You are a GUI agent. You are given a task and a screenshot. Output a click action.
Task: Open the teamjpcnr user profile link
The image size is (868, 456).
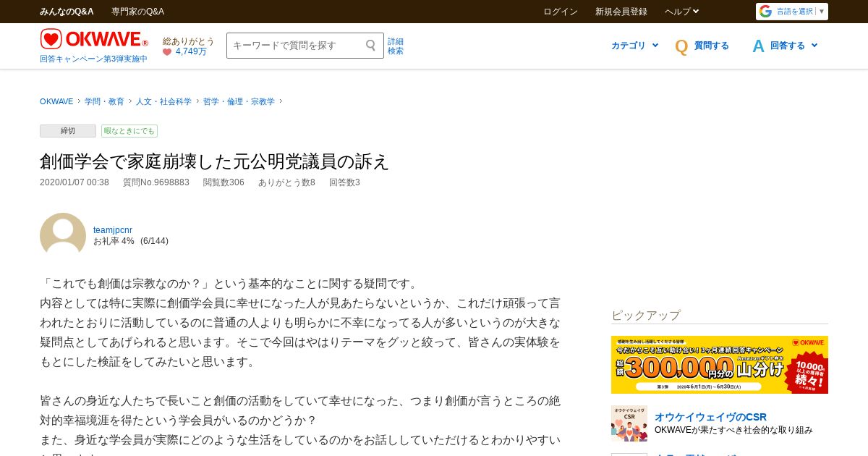[113, 230]
